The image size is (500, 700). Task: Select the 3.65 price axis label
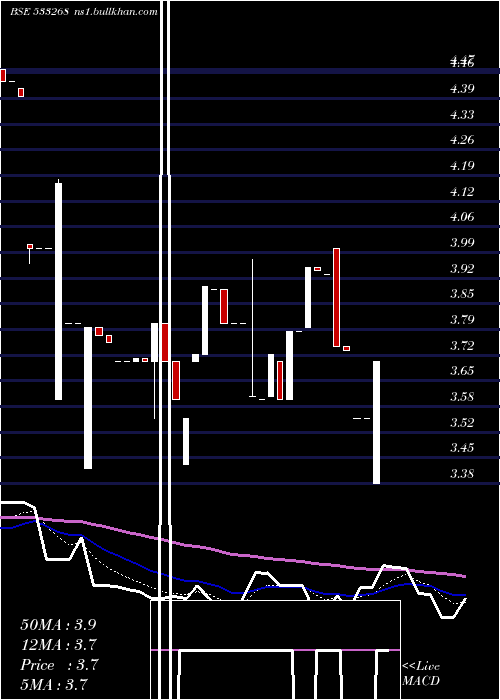(x=462, y=371)
